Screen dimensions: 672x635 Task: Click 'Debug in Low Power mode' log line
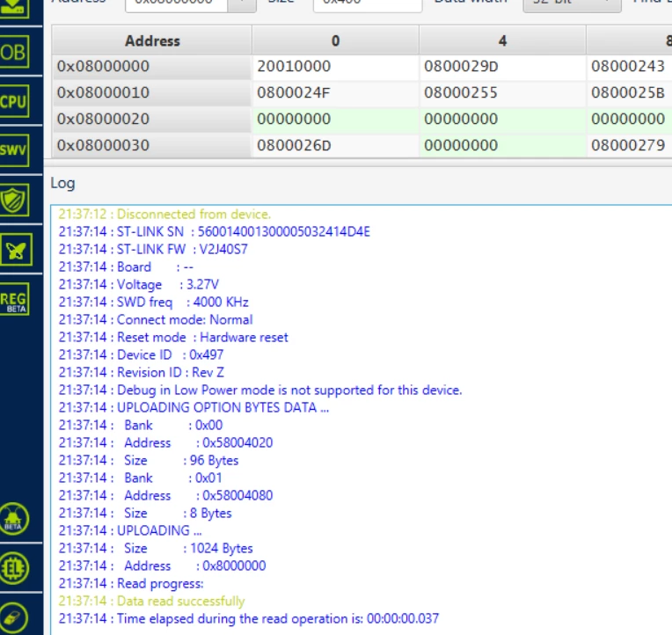point(260,390)
